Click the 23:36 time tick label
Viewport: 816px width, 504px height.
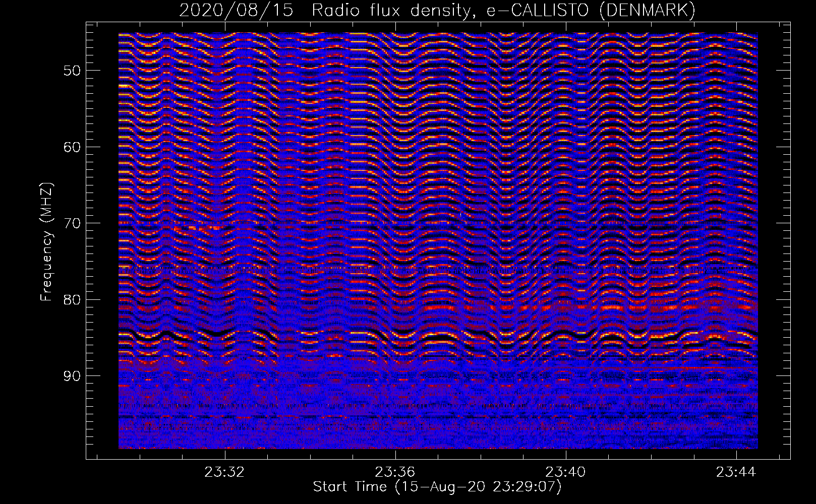click(x=395, y=472)
